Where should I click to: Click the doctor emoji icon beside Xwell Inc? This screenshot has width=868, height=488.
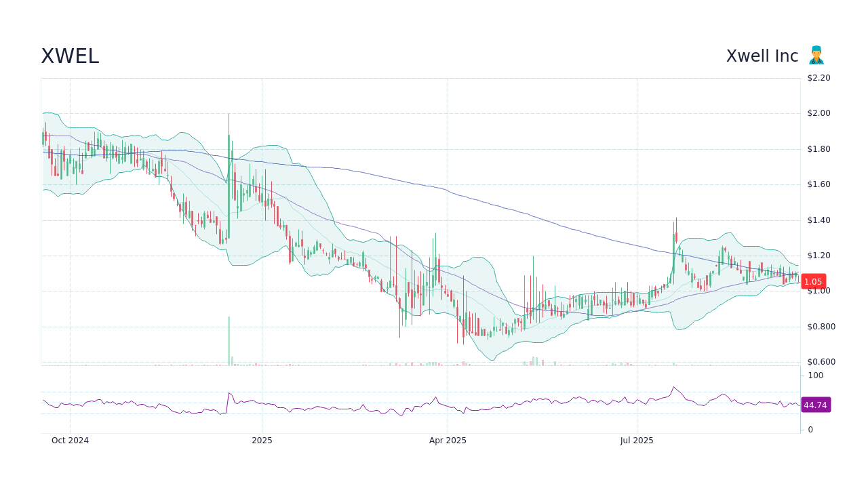816,55
